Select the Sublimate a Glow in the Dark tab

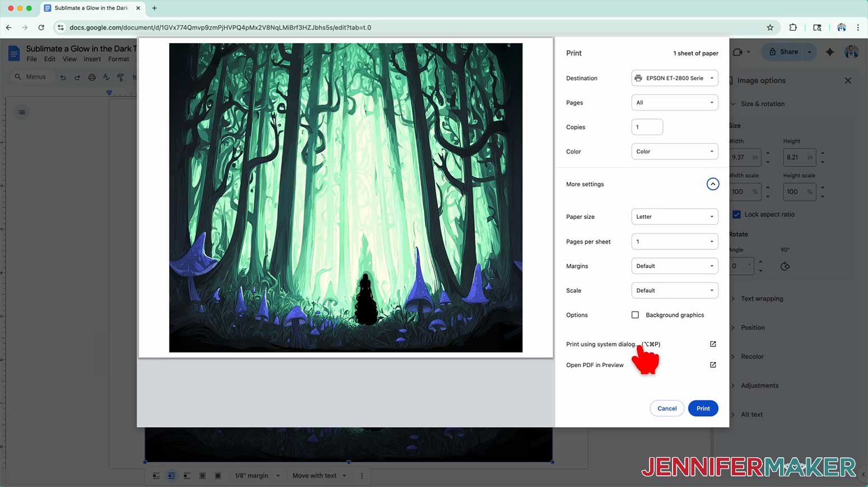pos(92,8)
